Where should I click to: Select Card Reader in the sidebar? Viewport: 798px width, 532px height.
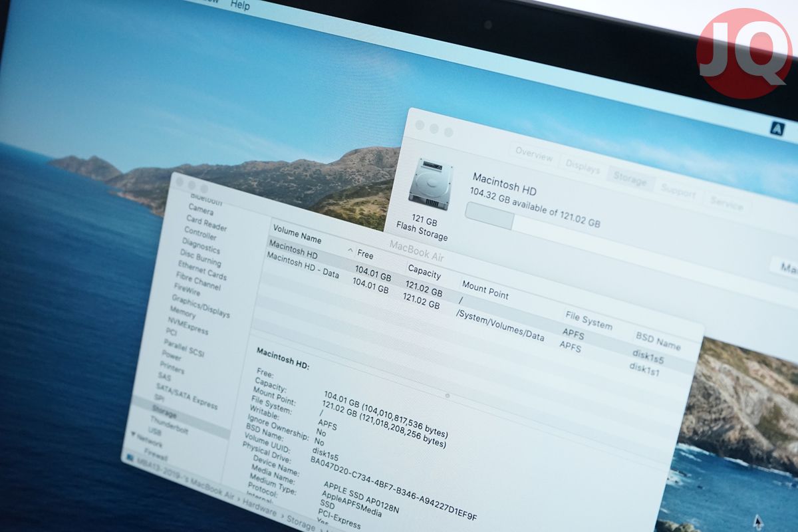tap(206, 223)
